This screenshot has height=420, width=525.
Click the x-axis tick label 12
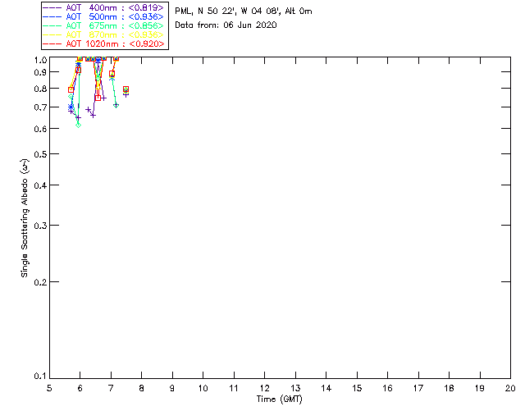[x=264, y=388]
